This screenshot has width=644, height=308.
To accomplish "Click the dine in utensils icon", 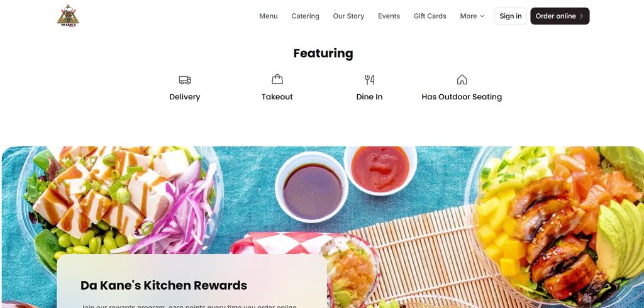I will 369,80.
